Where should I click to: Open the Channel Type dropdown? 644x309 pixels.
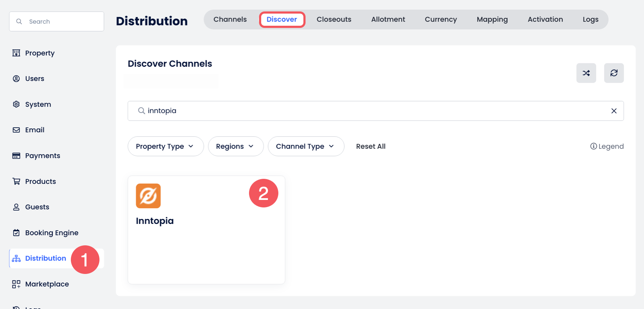pos(306,146)
